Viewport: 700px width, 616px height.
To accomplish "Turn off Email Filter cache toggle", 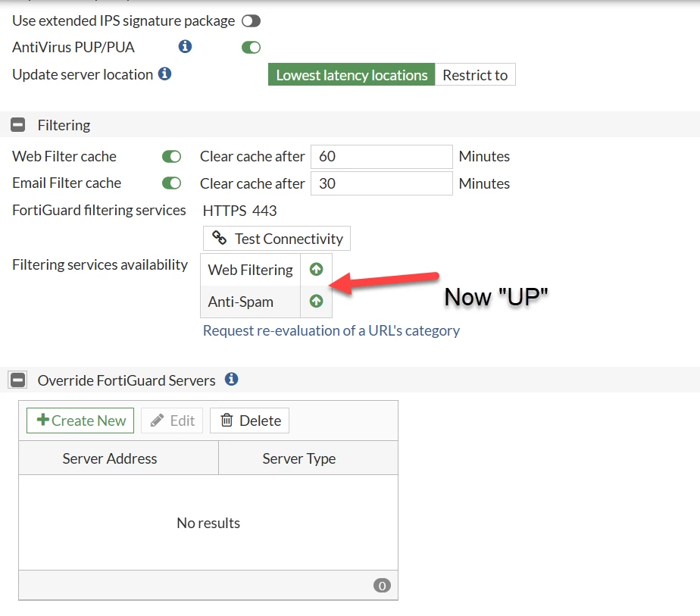I will (171, 183).
